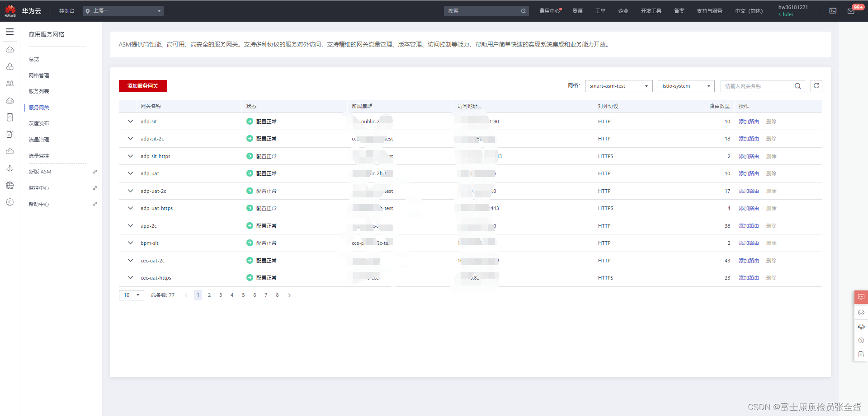Refresh the gateway list with the refresh icon
The width and height of the screenshot is (868, 416).
[816, 86]
